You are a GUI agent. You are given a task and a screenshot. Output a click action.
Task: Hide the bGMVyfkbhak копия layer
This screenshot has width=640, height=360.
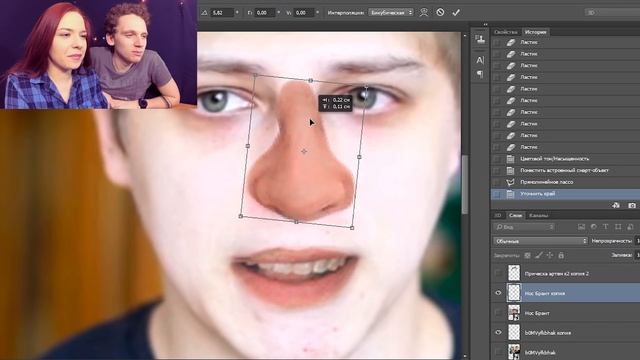click(498, 333)
